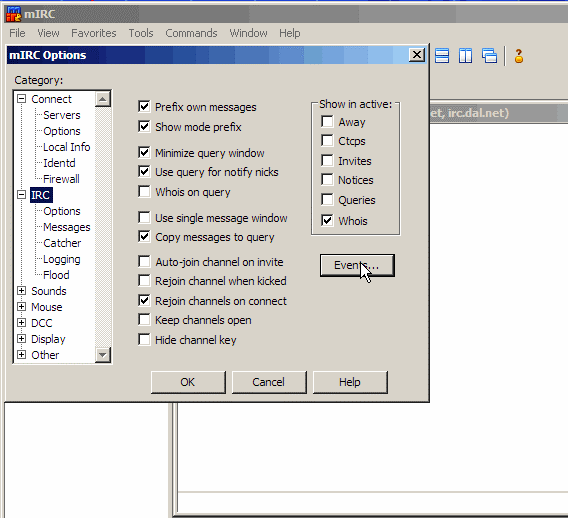Disable Minimize query window
This screenshot has width=568, height=518.
[144, 152]
